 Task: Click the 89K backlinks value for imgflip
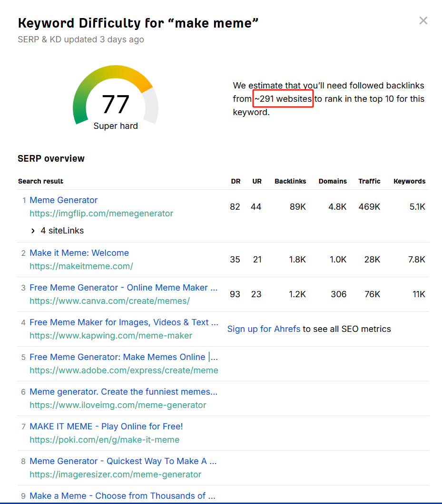(297, 207)
